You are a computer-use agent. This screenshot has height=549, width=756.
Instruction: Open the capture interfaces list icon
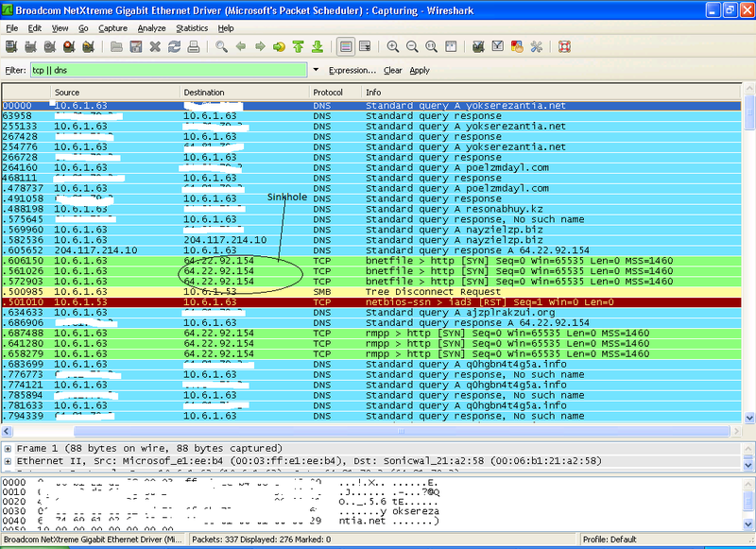[11, 46]
